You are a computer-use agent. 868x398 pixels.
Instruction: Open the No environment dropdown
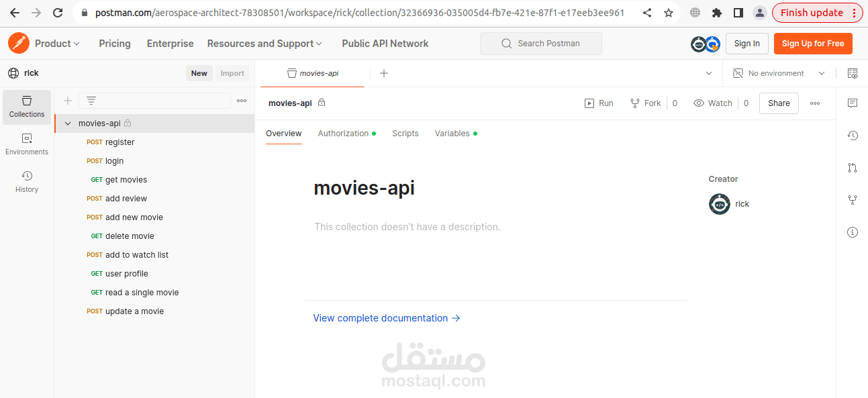[779, 73]
